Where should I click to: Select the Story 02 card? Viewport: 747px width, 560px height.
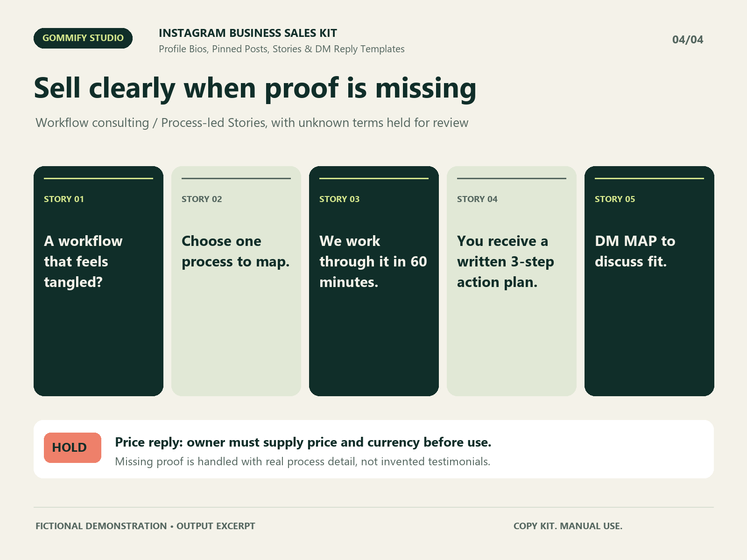coord(236,281)
